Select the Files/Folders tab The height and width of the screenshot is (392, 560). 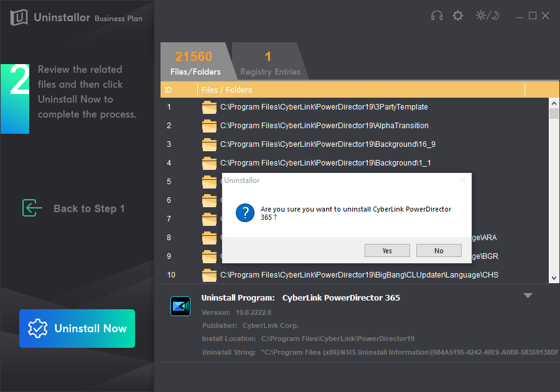[195, 62]
